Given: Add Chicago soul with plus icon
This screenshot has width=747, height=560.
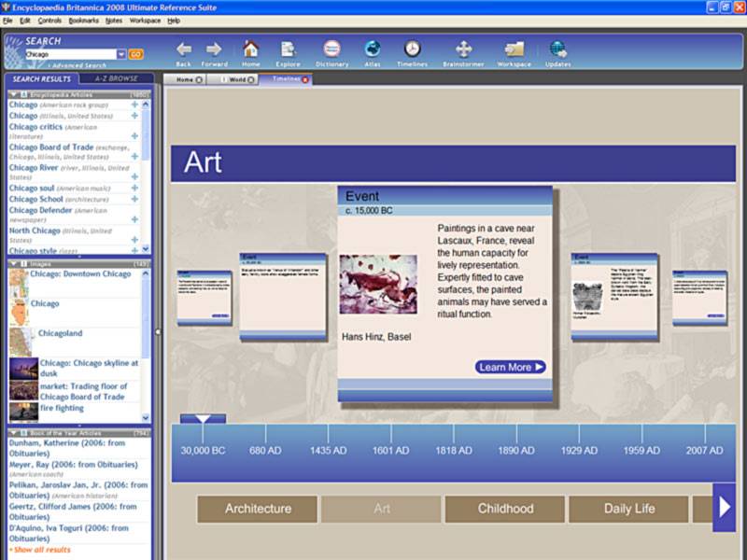Looking at the screenshot, I should click(134, 188).
